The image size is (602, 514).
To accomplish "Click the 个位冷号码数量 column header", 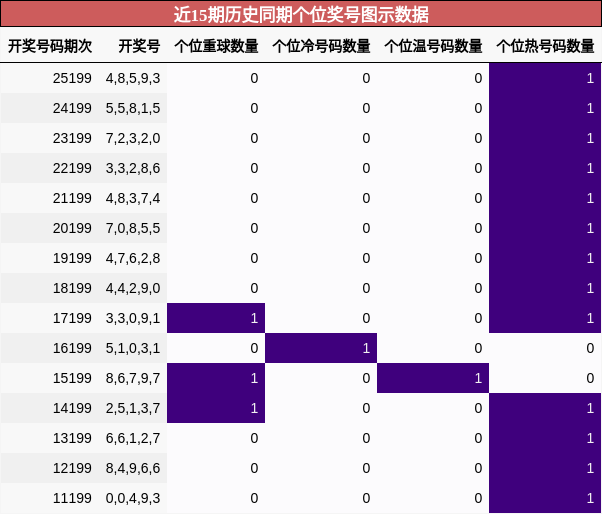I will pyautogui.click(x=321, y=46).
